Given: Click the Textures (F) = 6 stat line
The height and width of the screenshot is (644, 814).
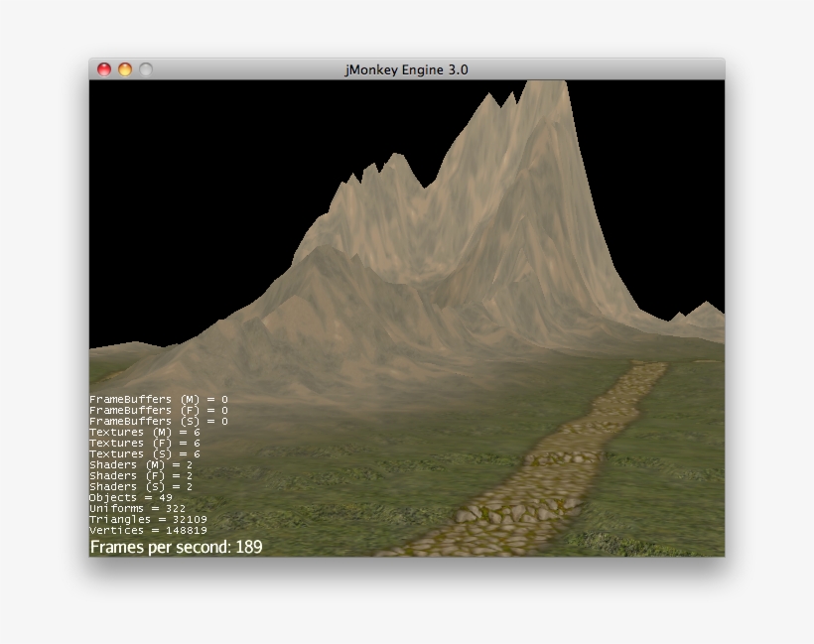Looking at the screenshot, I should (144, 443).
